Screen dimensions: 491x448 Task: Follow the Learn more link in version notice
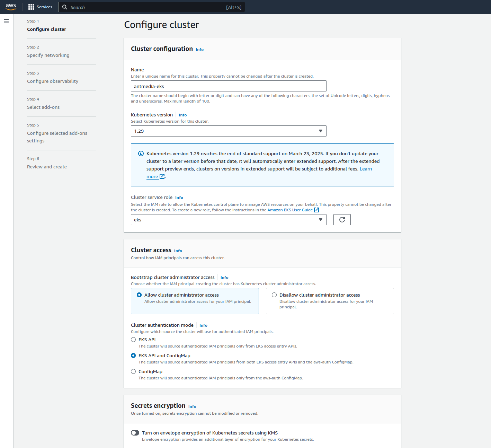366,169
